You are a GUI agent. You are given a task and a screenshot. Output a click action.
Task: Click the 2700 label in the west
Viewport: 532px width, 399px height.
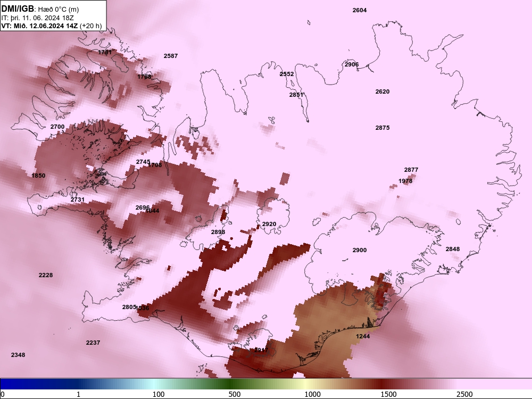(x=57, y=127)
